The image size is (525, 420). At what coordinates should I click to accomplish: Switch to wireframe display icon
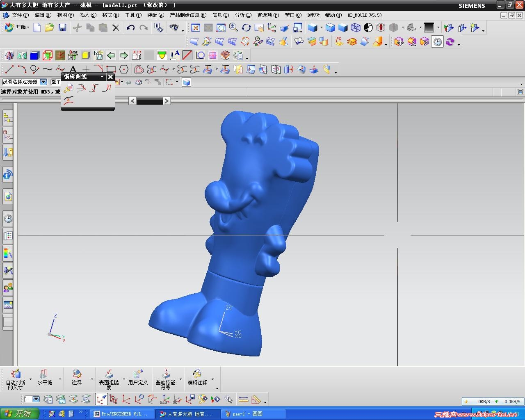(x=356, y=27)
